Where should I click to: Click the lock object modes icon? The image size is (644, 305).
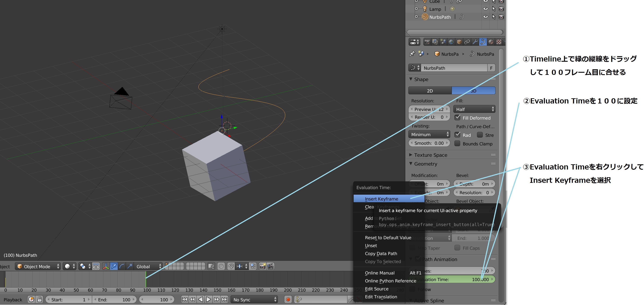211,266
